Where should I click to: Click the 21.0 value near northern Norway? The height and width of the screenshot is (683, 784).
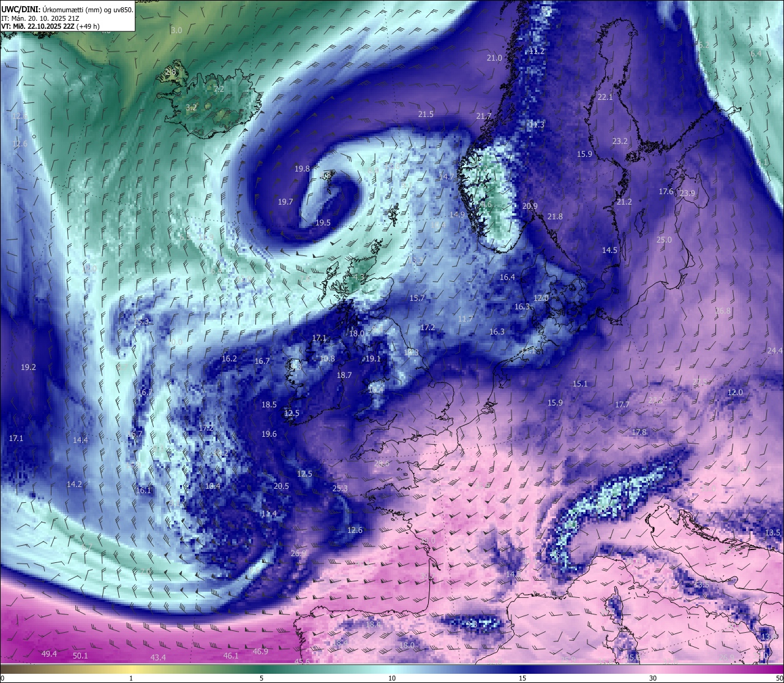pyautogui.click(x=494, y=58)
